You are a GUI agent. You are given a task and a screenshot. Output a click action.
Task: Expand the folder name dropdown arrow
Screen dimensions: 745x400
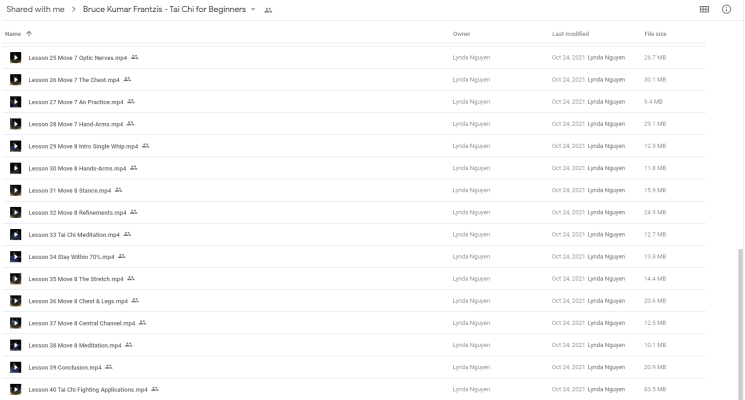pos(254,10)
